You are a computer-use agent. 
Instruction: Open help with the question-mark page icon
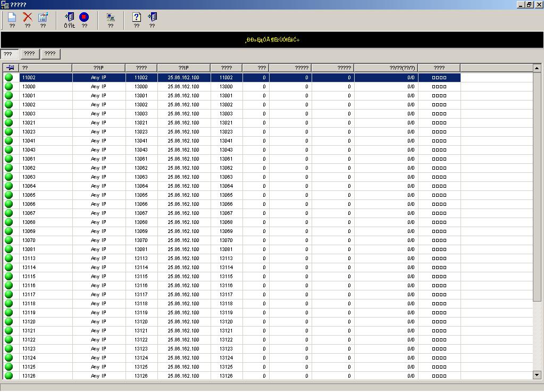click(x=137, y=18)
